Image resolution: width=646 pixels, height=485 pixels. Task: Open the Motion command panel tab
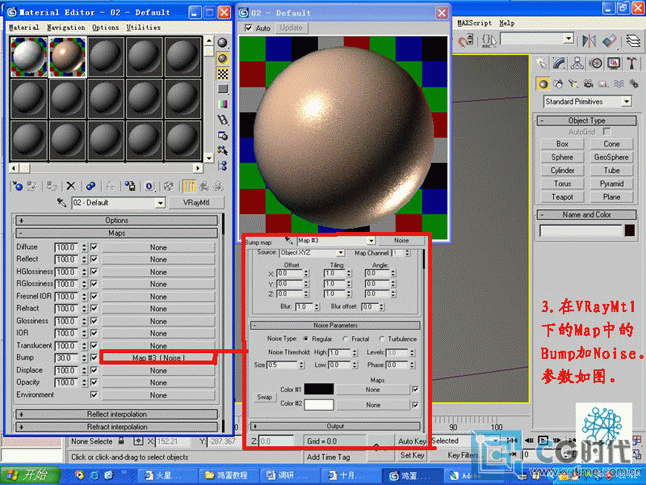click(596, 63)
